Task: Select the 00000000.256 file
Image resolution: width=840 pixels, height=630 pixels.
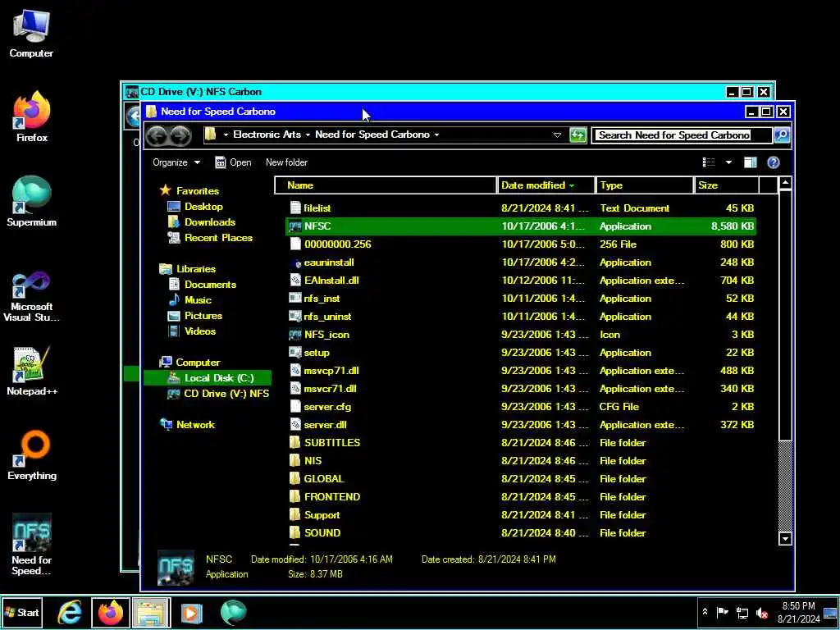Action: [521, 244]
